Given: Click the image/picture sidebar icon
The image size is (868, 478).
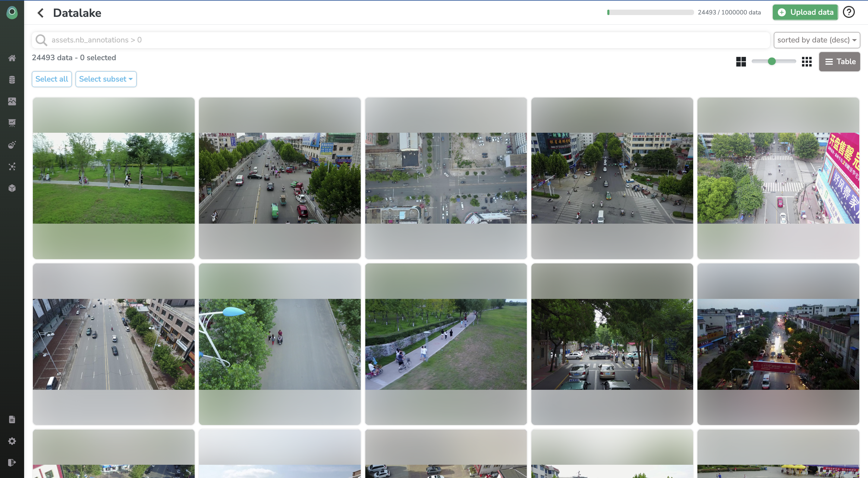Looking at the screenshot, I should coord(12,101).
